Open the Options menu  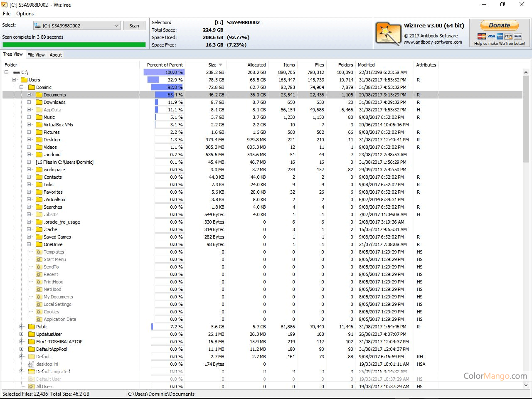point(25,13)
